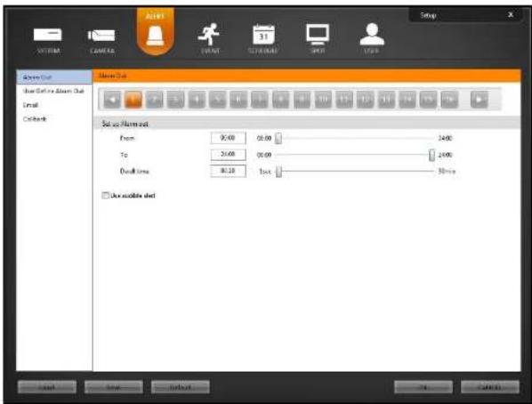532x404 pixels.
Task: Click the previous channel arrow button
Action: pos(112,100)
